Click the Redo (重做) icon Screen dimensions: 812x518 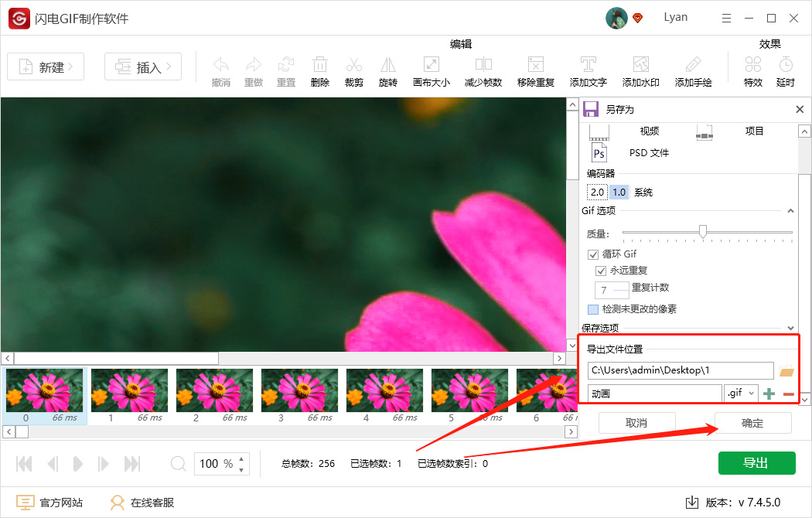(x=254, y=65)
